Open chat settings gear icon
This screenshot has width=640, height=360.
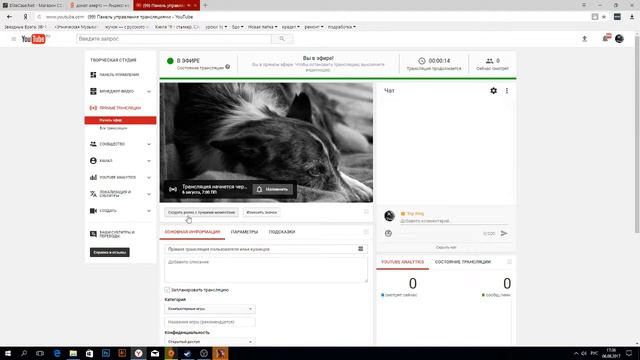click(x=493, y=91)
